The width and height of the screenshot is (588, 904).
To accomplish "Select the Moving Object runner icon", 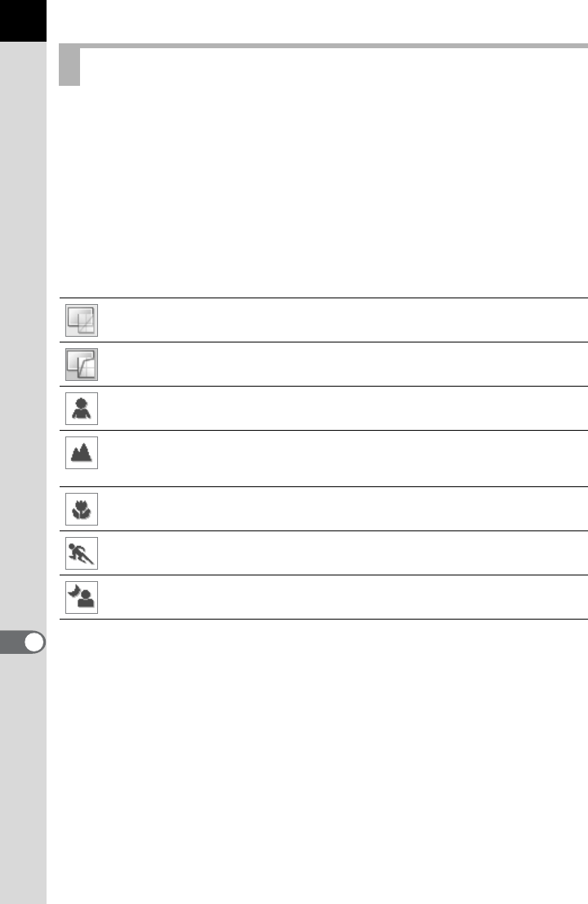I will 82,553.
